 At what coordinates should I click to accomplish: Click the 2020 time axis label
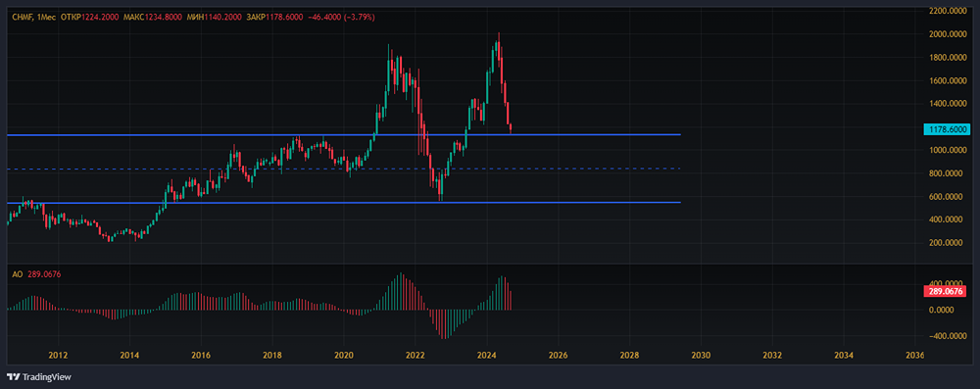[x=344, y=356]
